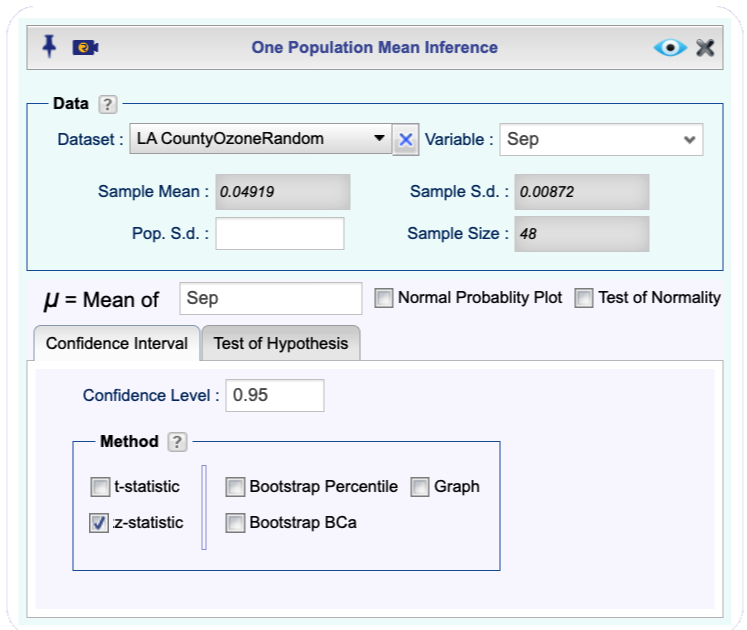Toggle the eye visibility icon in the title bar
This screenshot has height=630, width=747.
[x=670, y=48]
